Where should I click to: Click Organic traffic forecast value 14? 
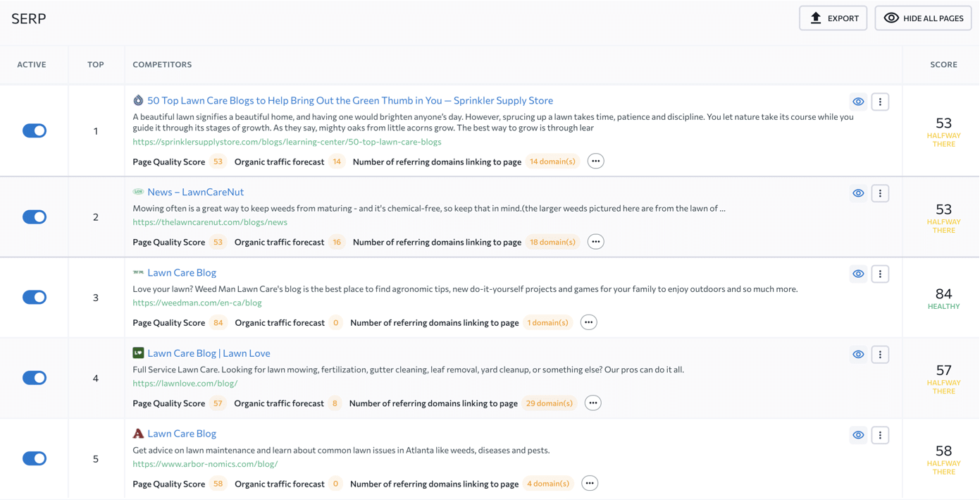point(337,161)
